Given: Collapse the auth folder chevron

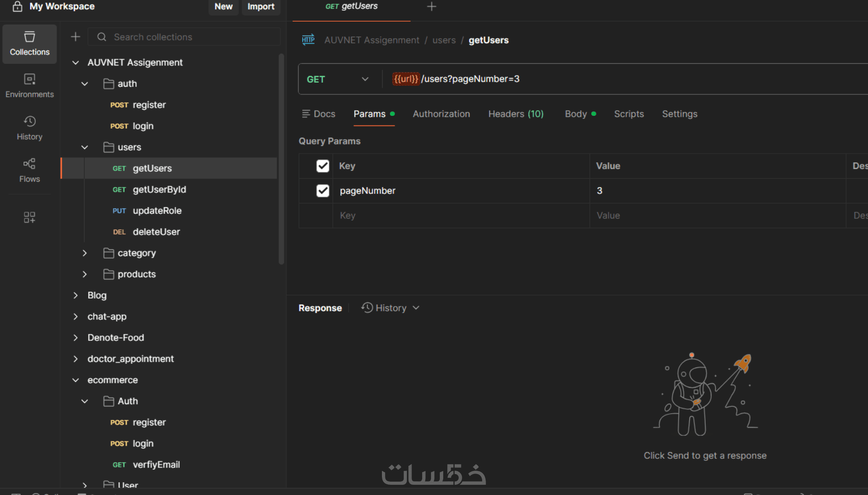Looking at the screenshot, I should pos(85,84).
